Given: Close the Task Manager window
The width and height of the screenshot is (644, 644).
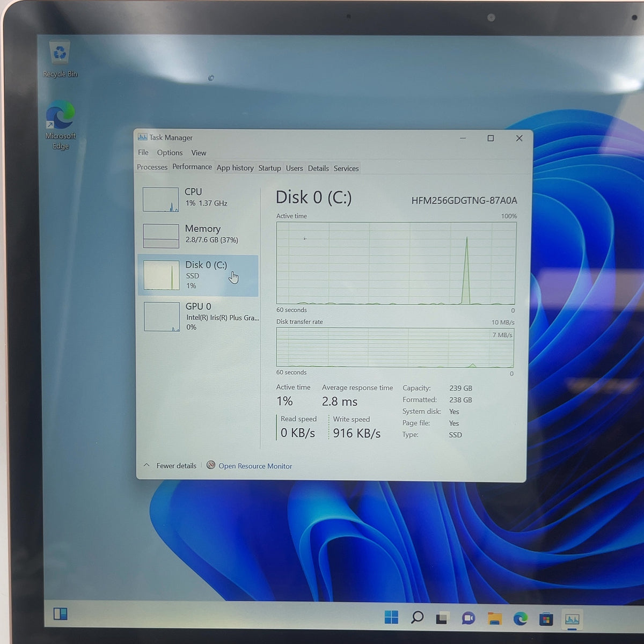Looking at the screenshot, I should pyautogui.click(x=519, y=138).
